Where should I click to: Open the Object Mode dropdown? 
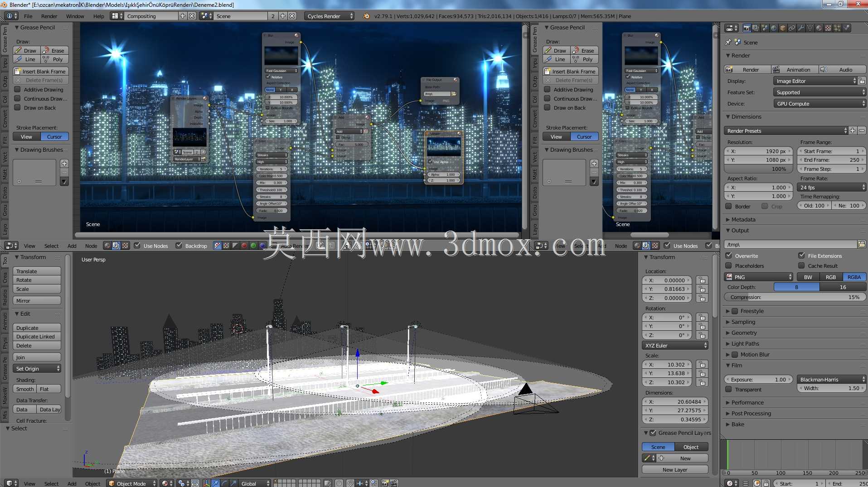132,483
